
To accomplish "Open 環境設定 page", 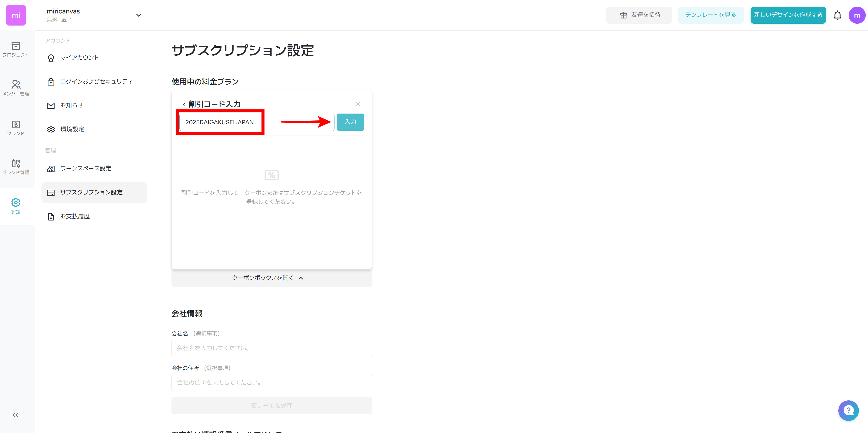I will [x=94, y=129].
